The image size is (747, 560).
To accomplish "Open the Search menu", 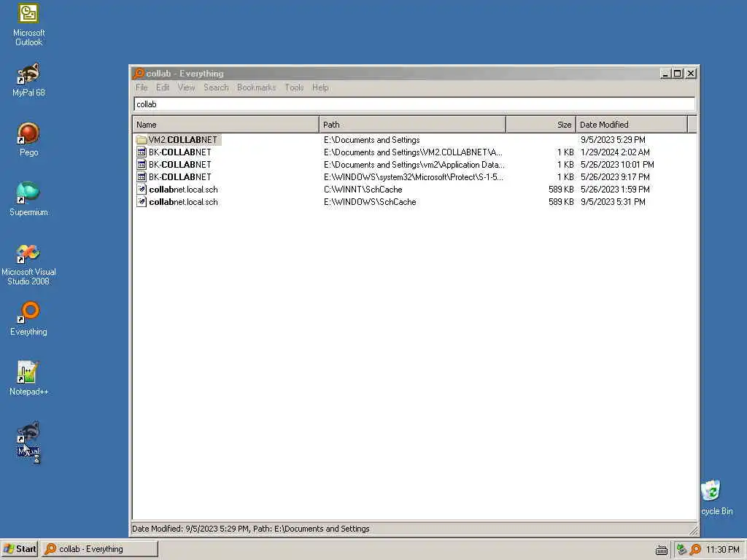I will [x=216, y=87].
